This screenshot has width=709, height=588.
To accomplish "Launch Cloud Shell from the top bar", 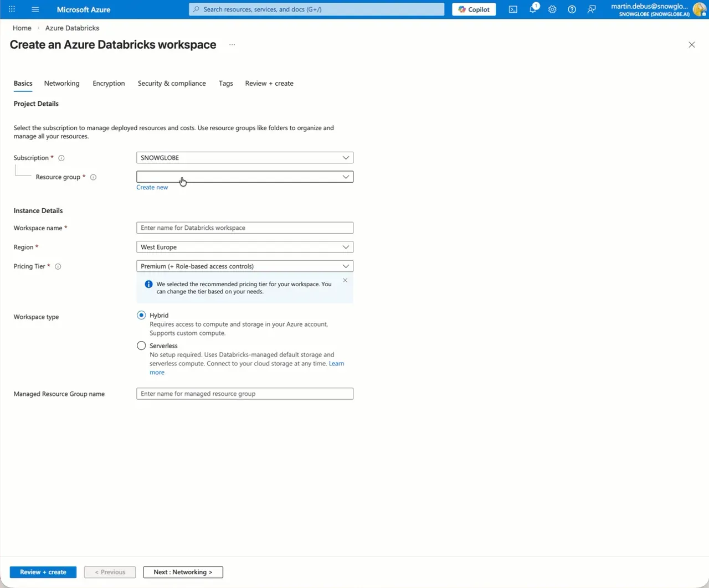I will tap(513, 9).
